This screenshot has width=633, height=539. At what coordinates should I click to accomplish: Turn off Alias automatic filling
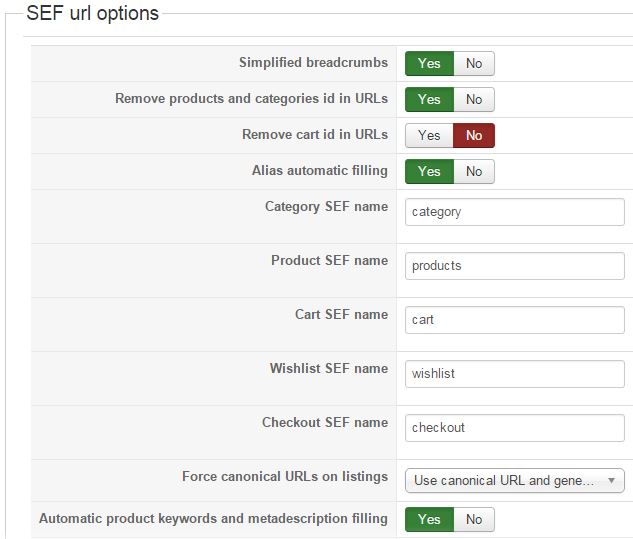pyautogui.click(x=474, y=172)
